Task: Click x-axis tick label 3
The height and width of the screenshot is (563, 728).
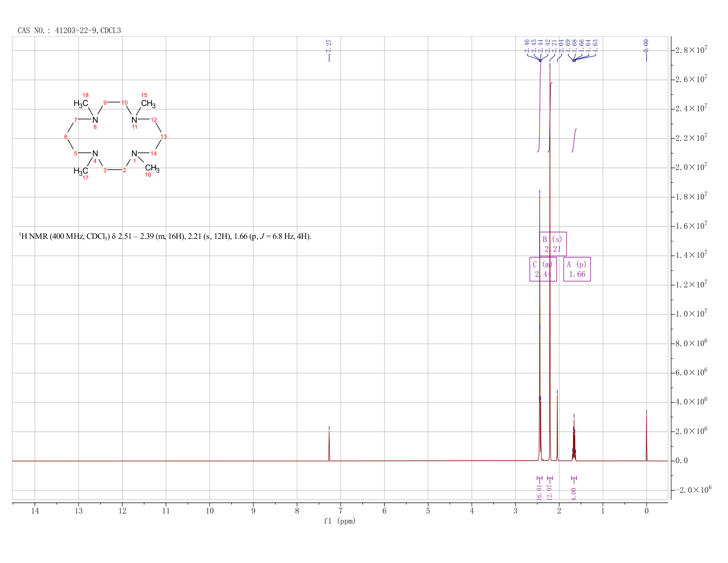Action: 515,511
